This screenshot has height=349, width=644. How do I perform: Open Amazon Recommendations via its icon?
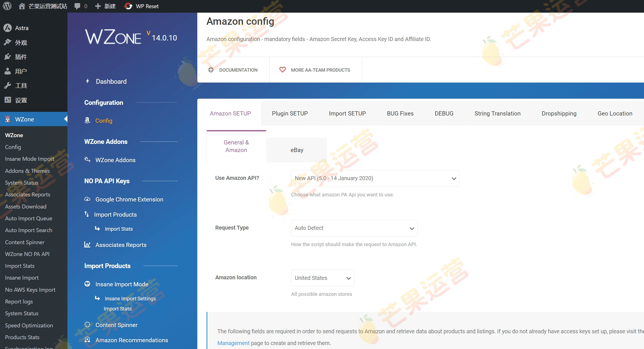pos(87,340)
